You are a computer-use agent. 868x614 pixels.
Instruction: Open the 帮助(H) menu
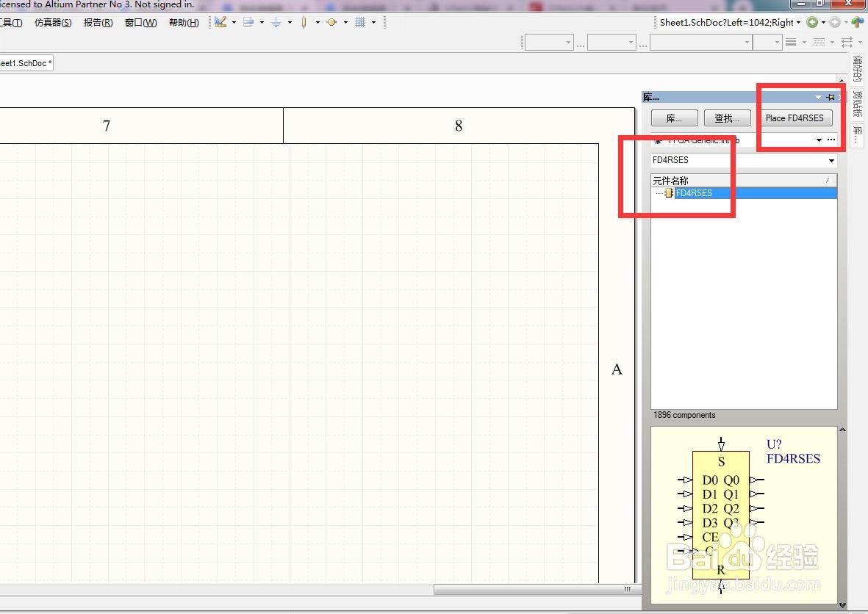tap(184, 23)
